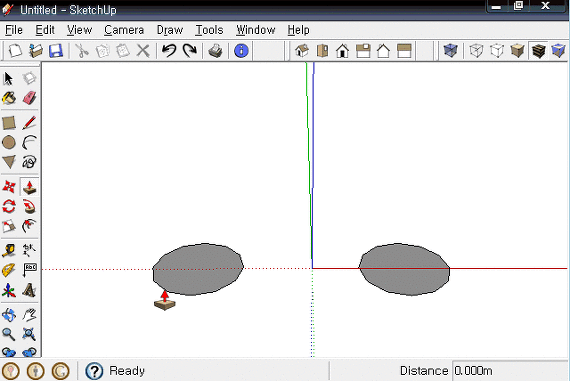Print the model with printer icon
This screenshot has width=570, height=381.
point(216,51)
